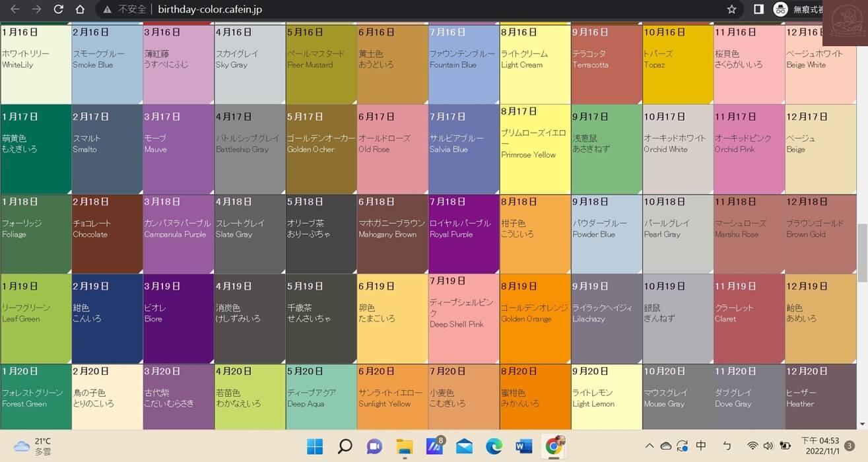The width and height of the screenshot is (868, 462).
Task: Launch Microsoft Edge from the taskbar
Action: coord(494,447)
